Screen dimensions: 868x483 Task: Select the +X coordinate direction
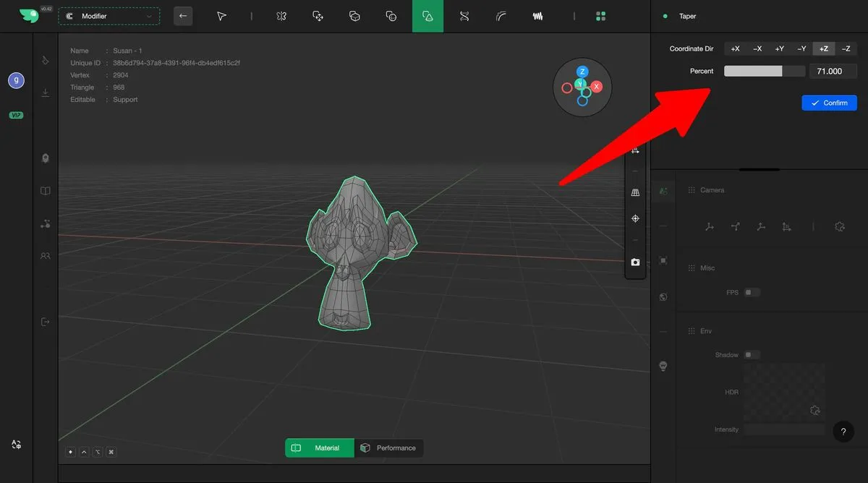[735, 48]
